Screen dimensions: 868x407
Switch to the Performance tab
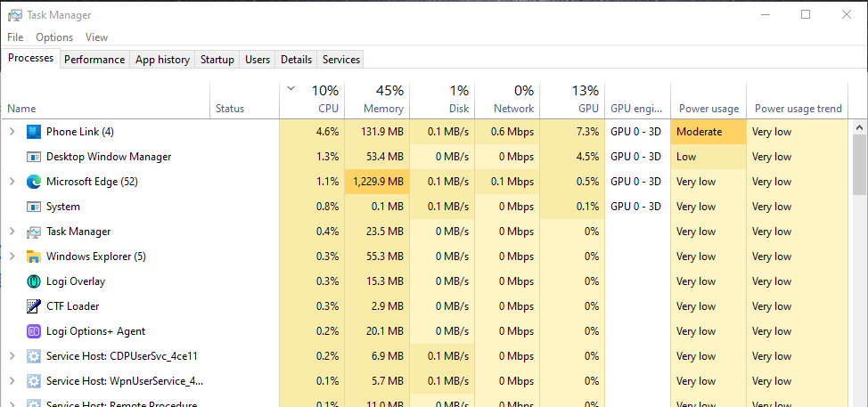[94, 60]
